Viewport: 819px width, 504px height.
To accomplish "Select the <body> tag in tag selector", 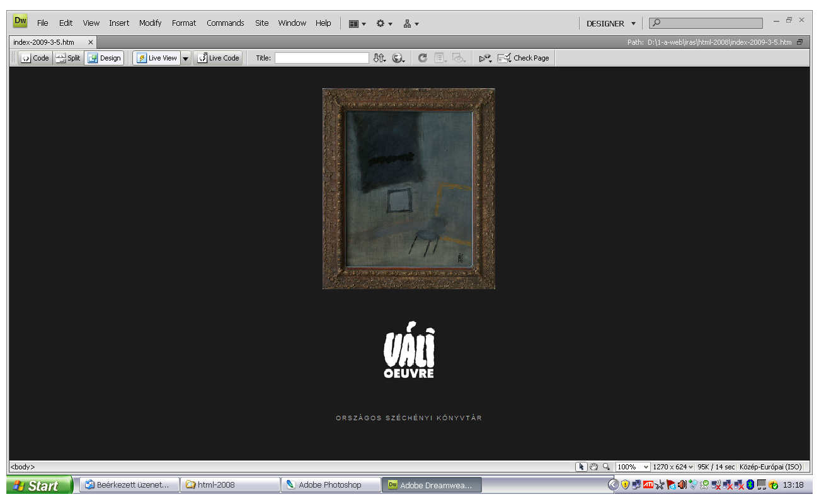I will 23,467.
